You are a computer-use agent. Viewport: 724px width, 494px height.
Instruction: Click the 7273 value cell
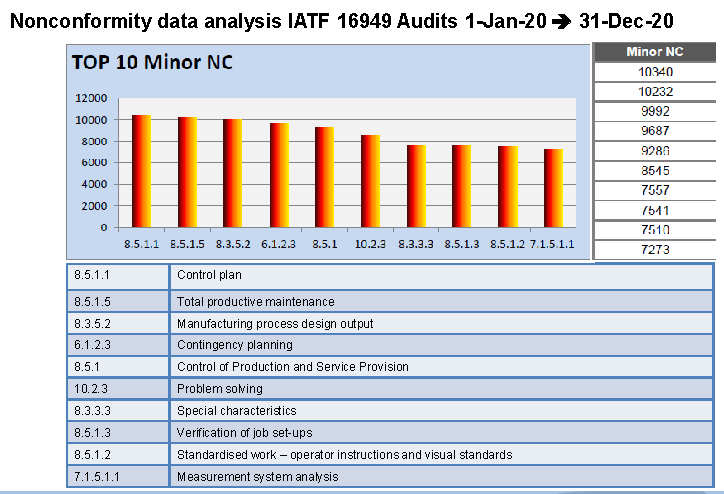click(655, 250)
